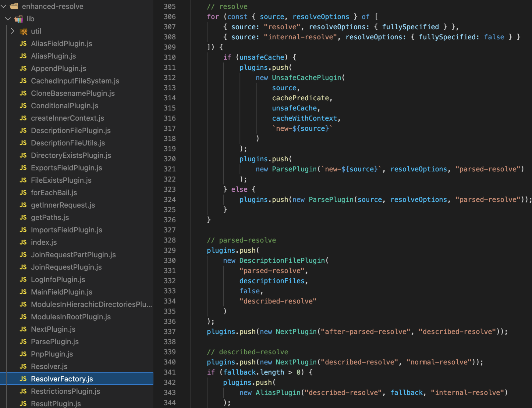Image resolution: width=532 pixels, height=408 pixels.
Task: Click JS icon beside AppendPlugin.js
Action: (23, 68)
